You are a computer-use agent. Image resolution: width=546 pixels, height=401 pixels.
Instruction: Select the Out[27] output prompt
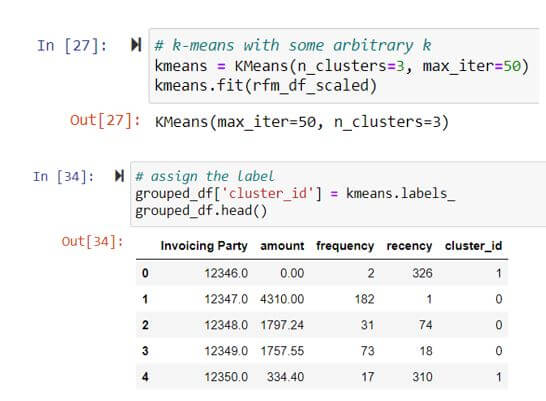pyautogui.click(x=105, y=120)
